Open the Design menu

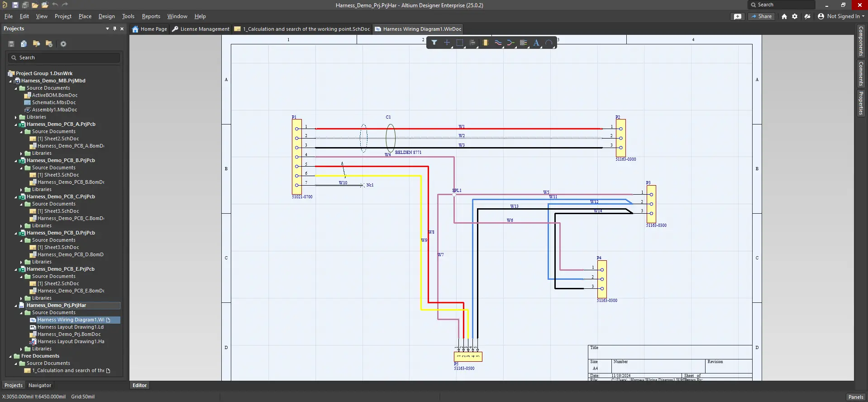[106, 16]
